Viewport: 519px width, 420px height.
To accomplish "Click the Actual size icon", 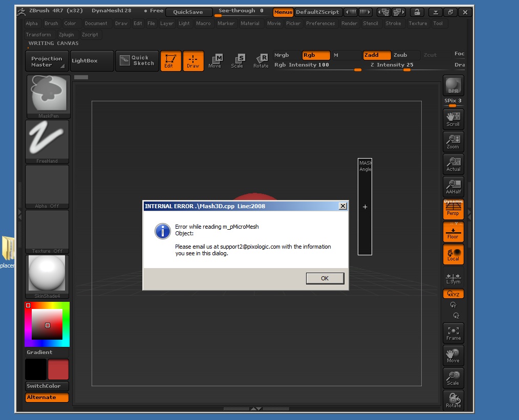I will coord(453,164).
